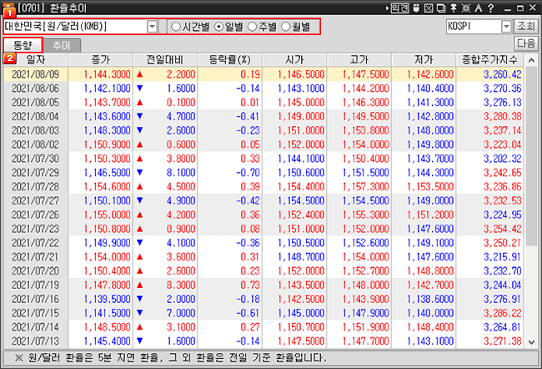The height and width of the screenshot is (369, 542).
Task: Click KOSPI value 3,250.21
Action: (x=502, y=243)
